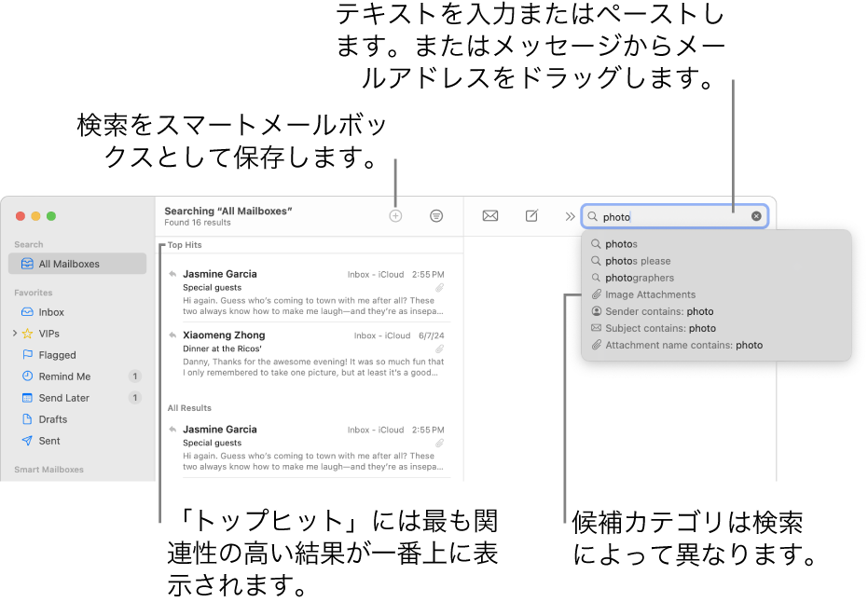Compose a new message icon
The width and height of the screenshot is (868, 602).
tap(531, 216)
